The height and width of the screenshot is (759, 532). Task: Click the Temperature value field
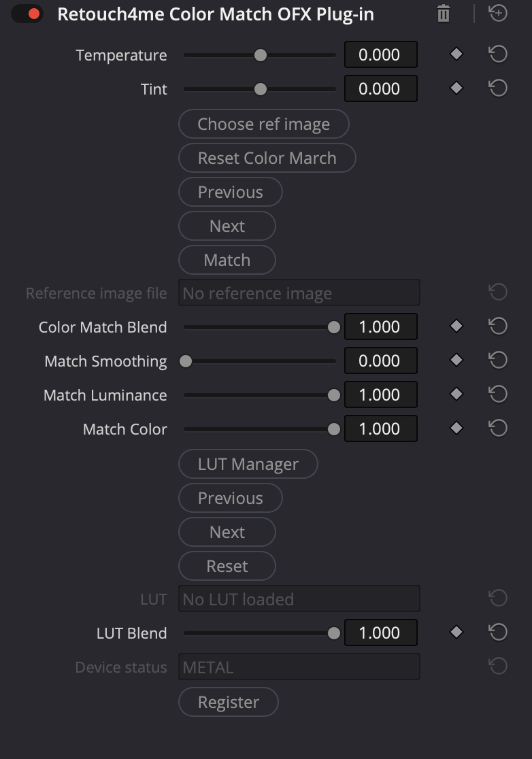coord(380,54)
